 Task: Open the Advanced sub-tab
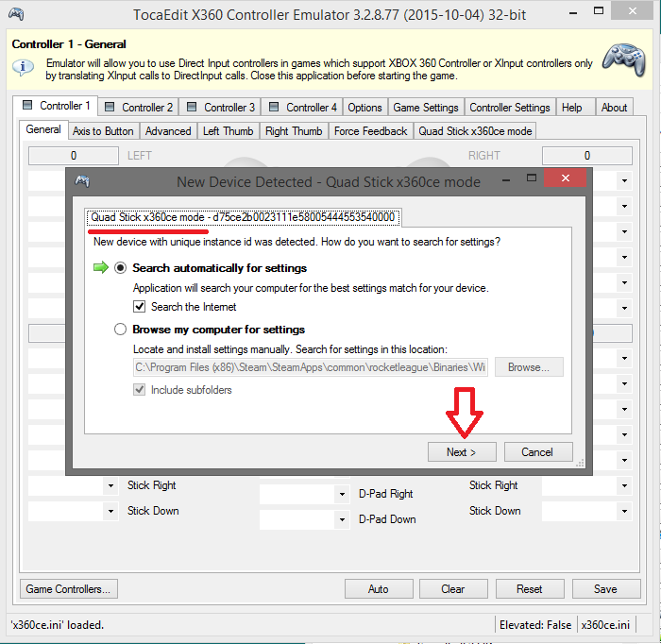[x=168, y=131]
